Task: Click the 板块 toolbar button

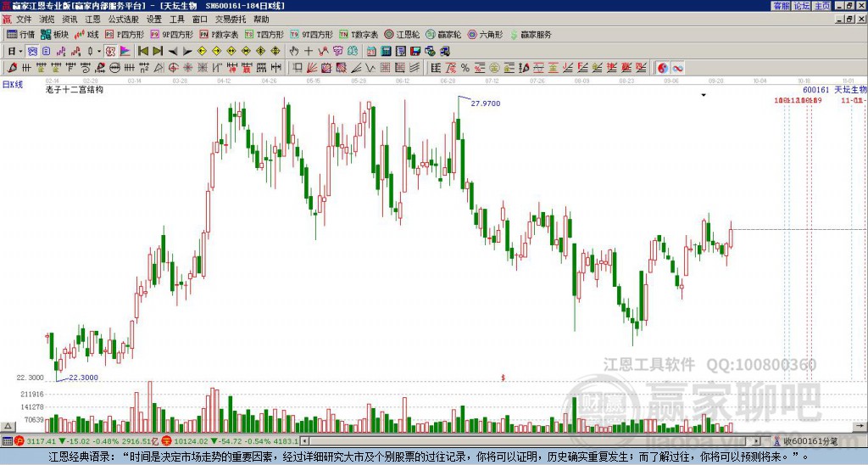Action: coord(54,34)
